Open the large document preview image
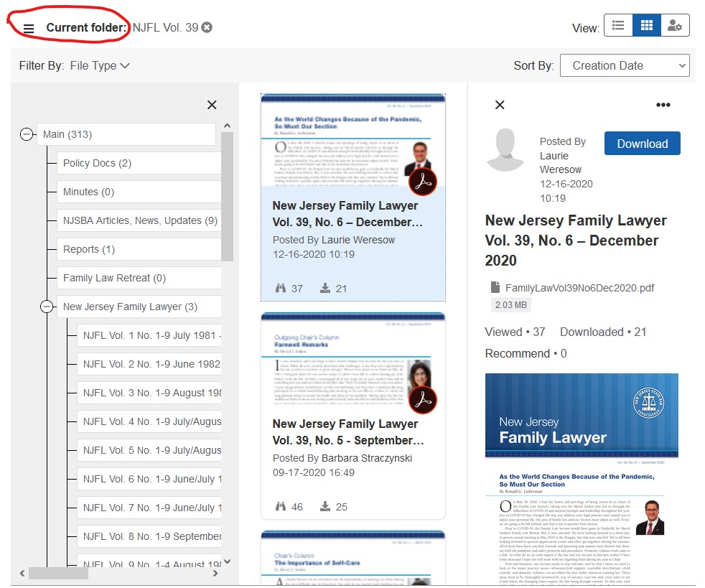This screenshot has height=588, width=705. tap(582, 479)
